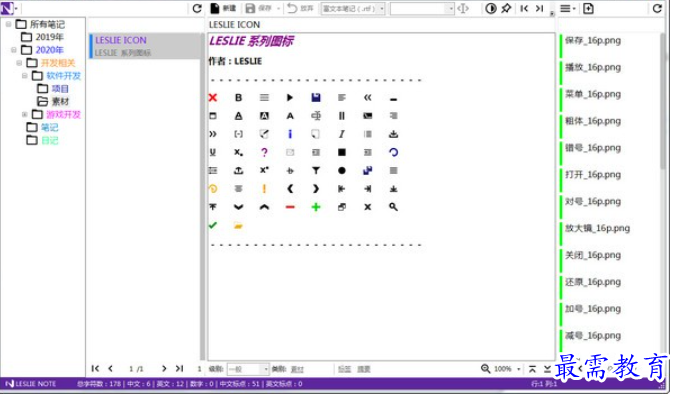Select the 日记 folder in the tree

click(42, 140)
